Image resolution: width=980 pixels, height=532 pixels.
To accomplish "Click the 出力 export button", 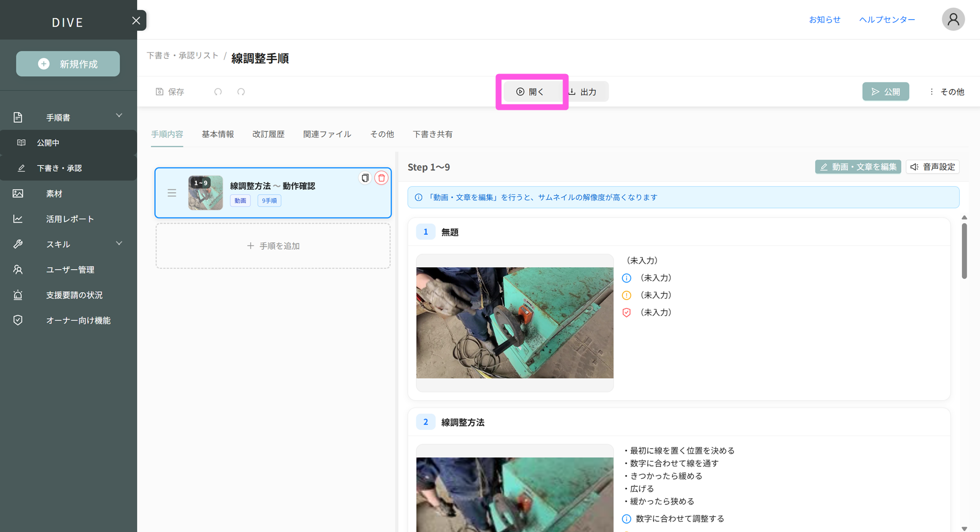I will 584,92.
